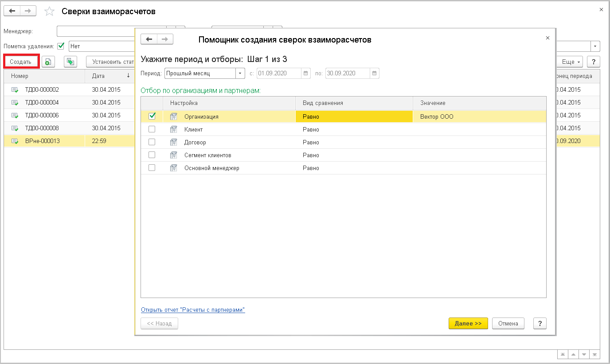Viewport: 610px width, 364px height.
Task: Click the favorites star icon
Action: pyautogui.click(x=49, y=12)
